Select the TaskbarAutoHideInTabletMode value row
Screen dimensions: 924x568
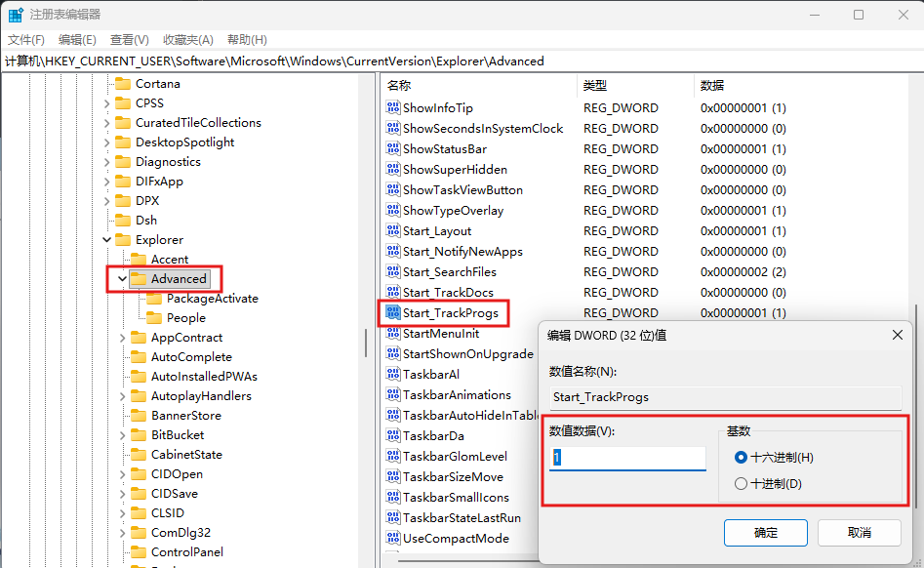click(462, 416)
